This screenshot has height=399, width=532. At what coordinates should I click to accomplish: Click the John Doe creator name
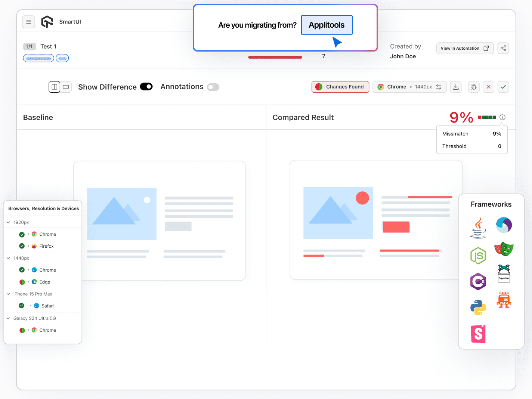point(403,56)
